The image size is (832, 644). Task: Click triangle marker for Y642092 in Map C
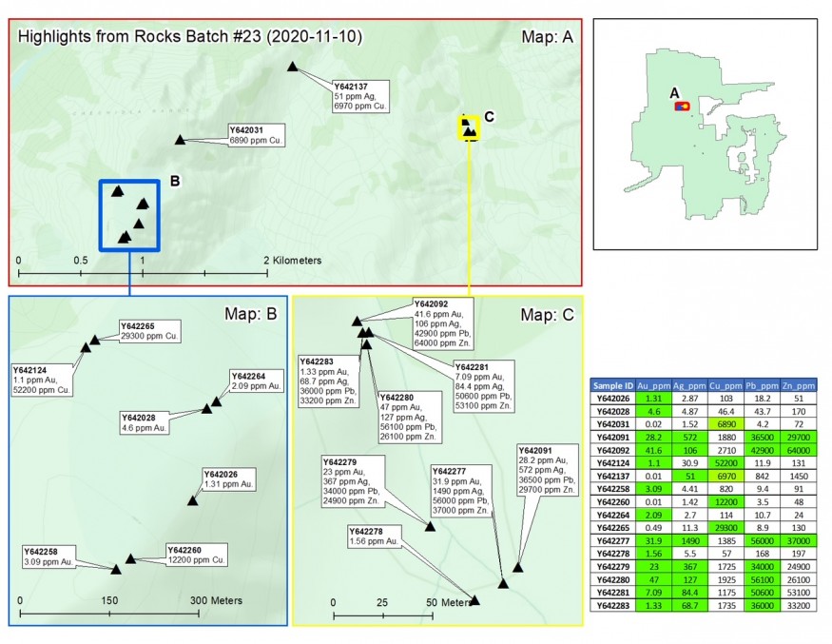(x=358, y=321)
